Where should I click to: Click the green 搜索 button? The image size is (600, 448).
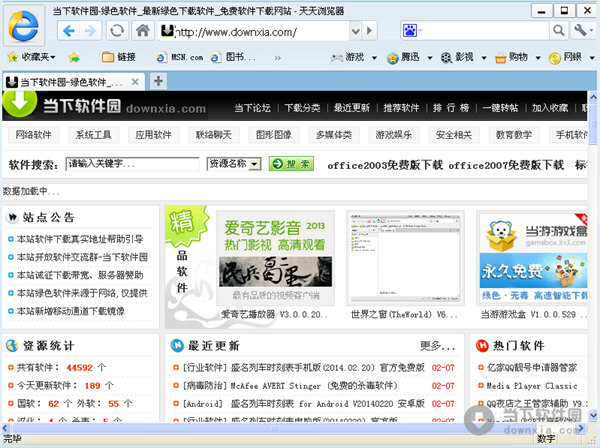click(291, 164)
